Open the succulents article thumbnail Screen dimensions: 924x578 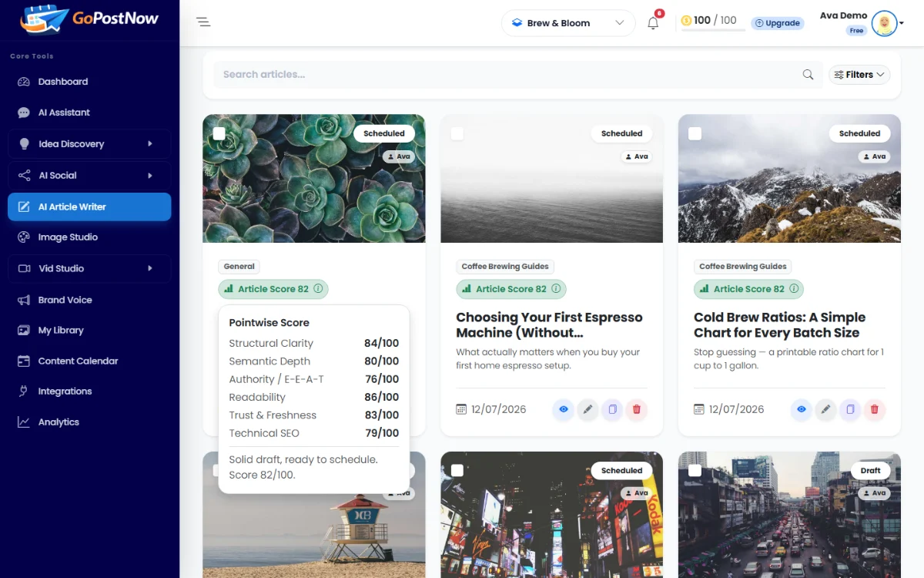coord(314,179)
